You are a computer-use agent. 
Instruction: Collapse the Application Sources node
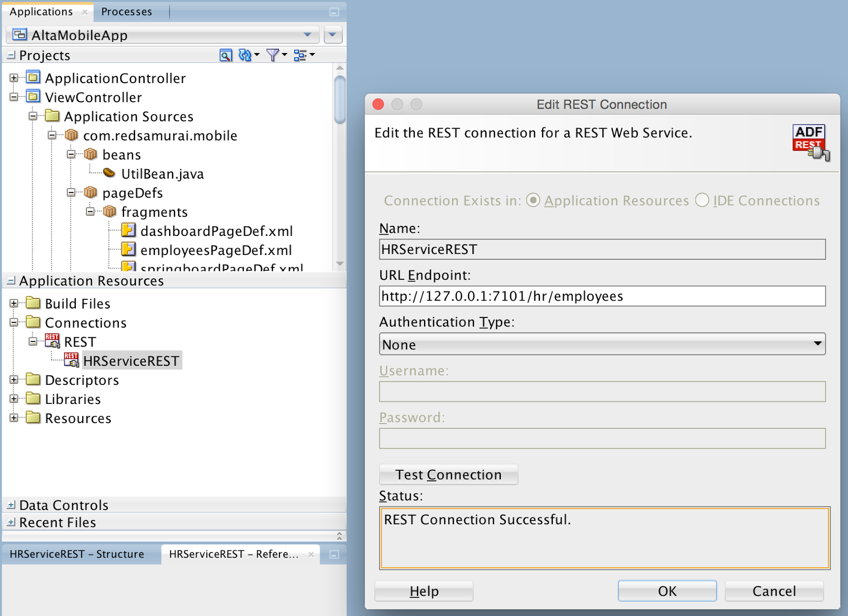pyautogui.click(x=33, y=116)
